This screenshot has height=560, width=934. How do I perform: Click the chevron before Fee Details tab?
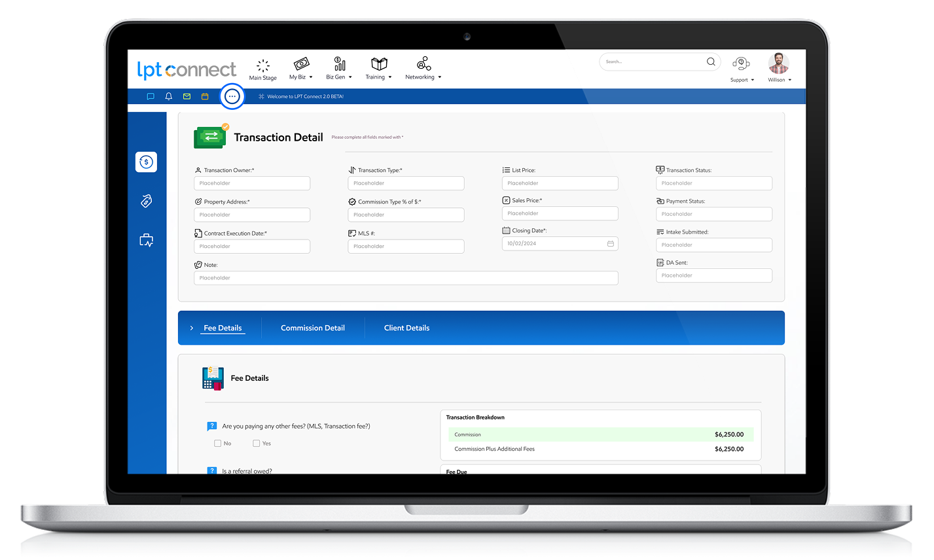click(x=191, y=328)
